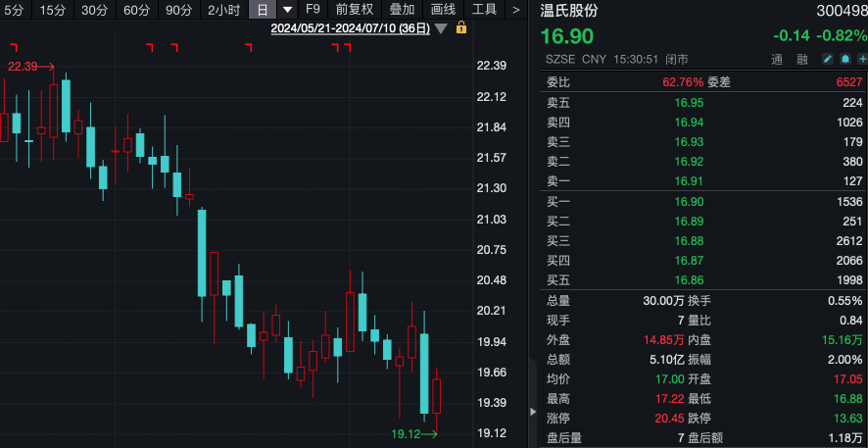868x448 pixels.
Task: Click the 通 connect tag
Action: pyautogui.click(x=777, y=60)
